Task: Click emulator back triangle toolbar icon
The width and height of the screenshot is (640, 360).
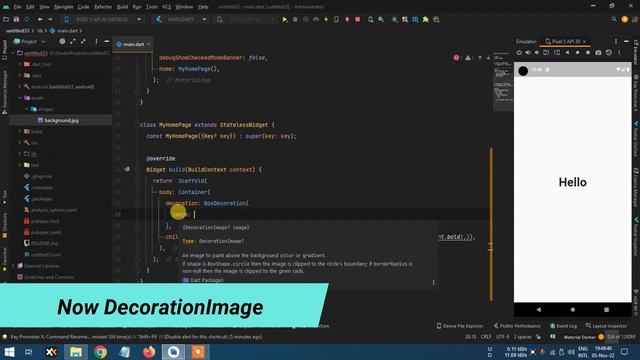Action: tap(567, 53)
